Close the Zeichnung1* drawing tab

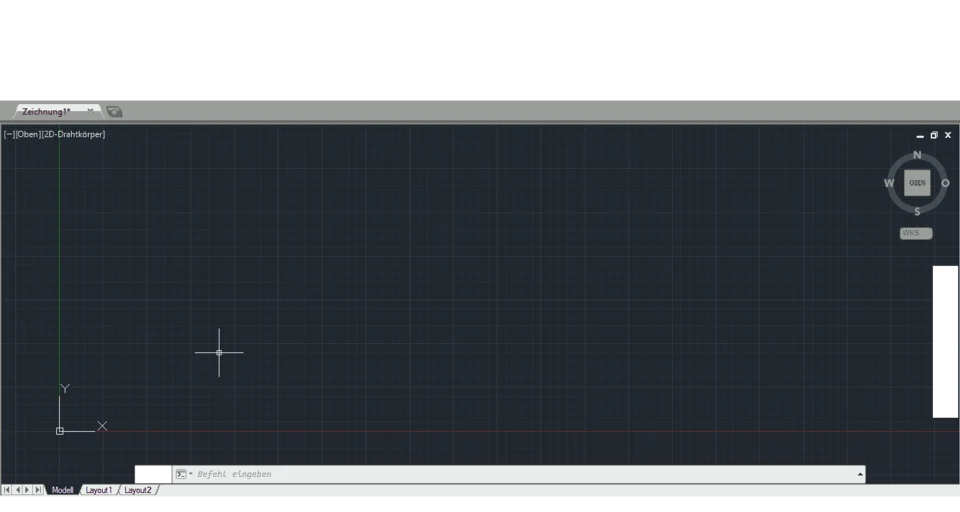click(90, 111)
